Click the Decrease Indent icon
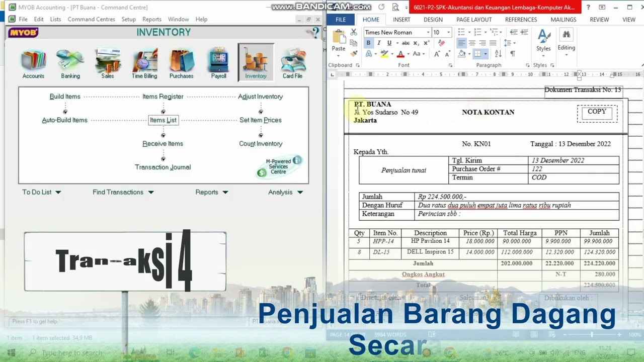This screenshot has height=362, width=644. 514,32
